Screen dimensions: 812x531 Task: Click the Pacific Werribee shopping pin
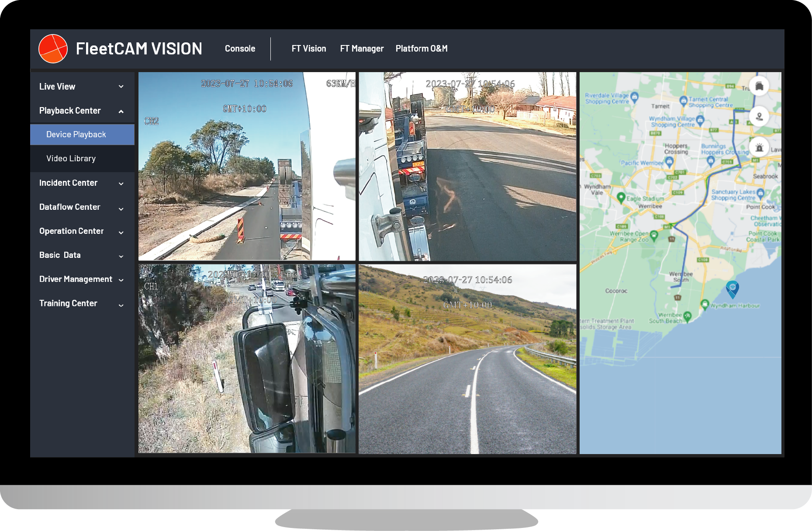(670, 163)
